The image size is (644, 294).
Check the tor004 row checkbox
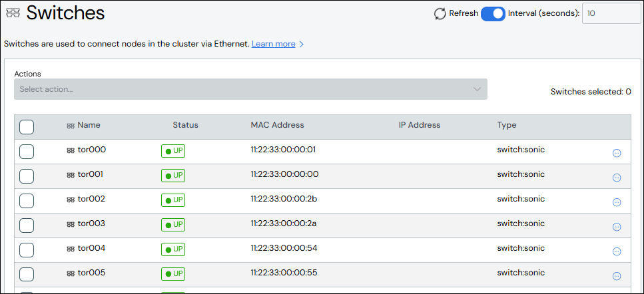point(27,250)
